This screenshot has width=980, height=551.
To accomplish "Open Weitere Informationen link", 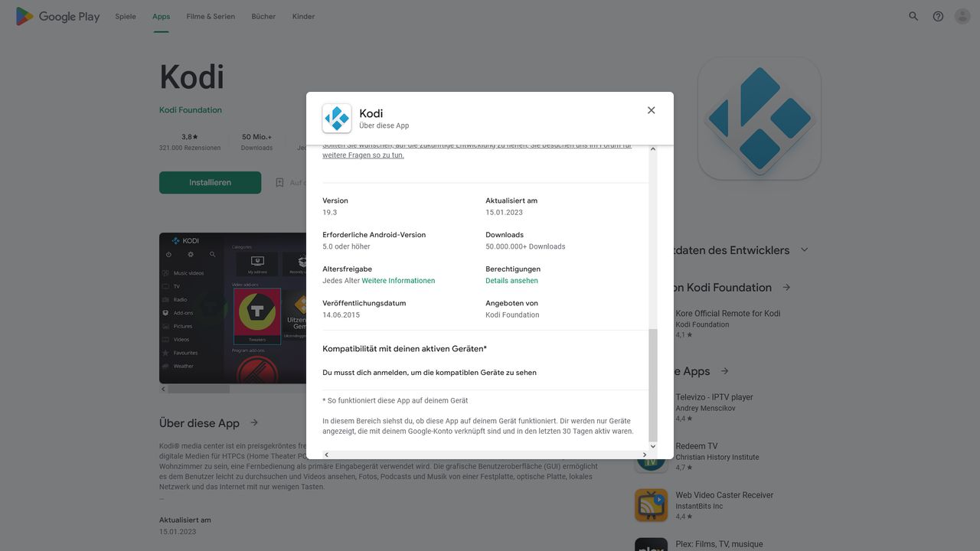I will point(398,281).
